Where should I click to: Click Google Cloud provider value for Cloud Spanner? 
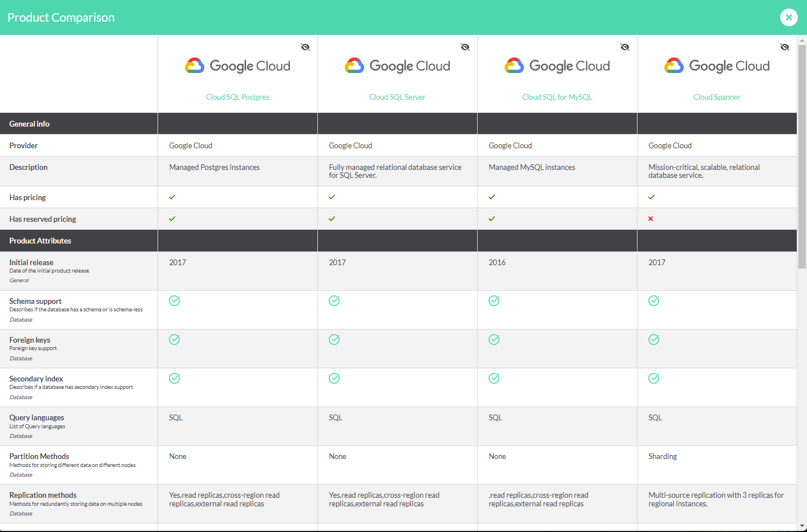670,145
